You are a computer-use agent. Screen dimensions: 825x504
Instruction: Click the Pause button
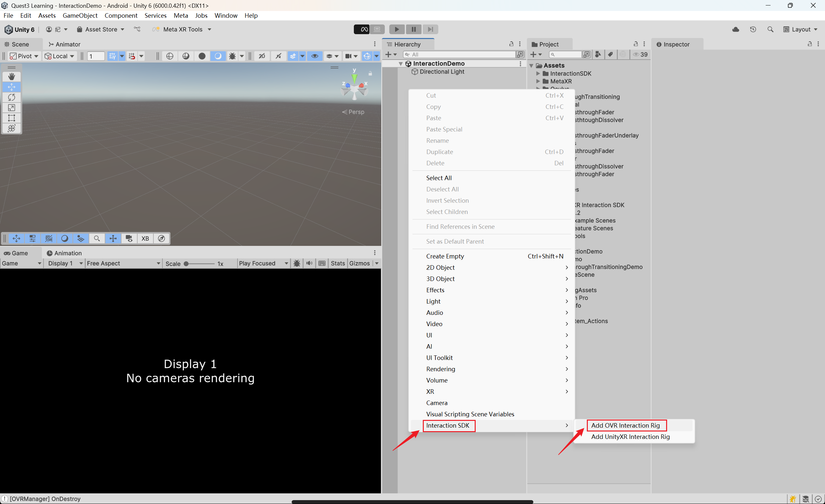coord(413,29)
